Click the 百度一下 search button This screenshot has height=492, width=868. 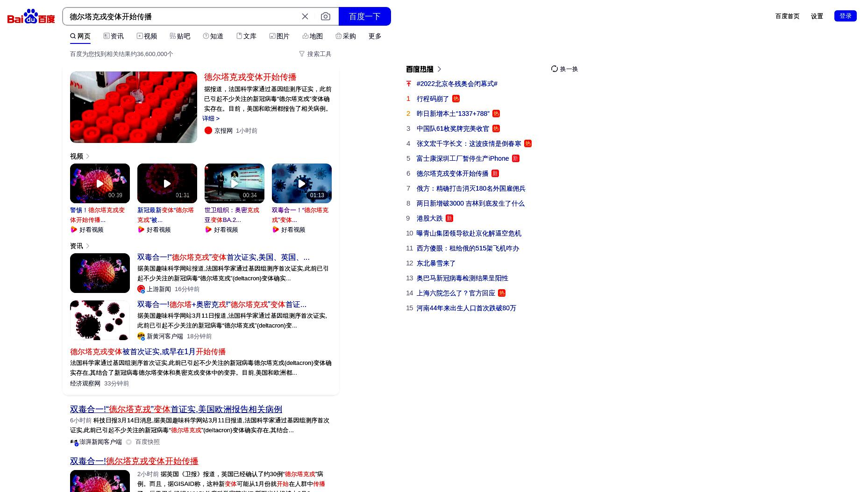(364, 16)
